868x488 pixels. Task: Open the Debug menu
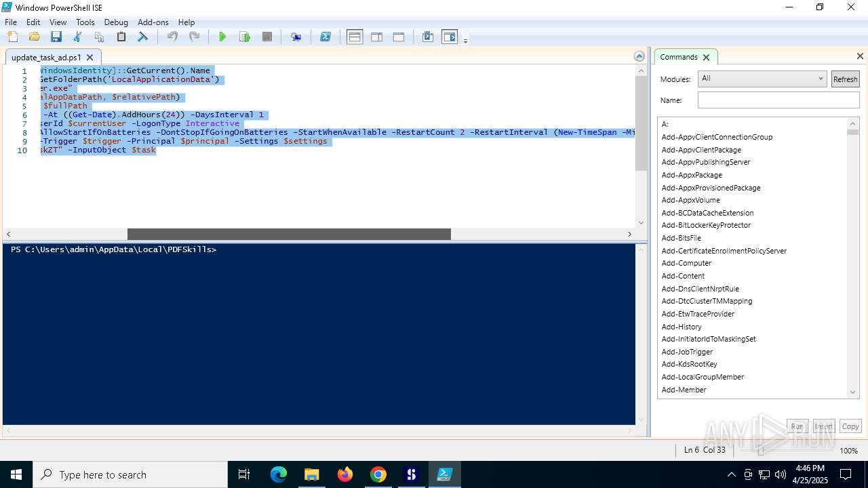116,22
